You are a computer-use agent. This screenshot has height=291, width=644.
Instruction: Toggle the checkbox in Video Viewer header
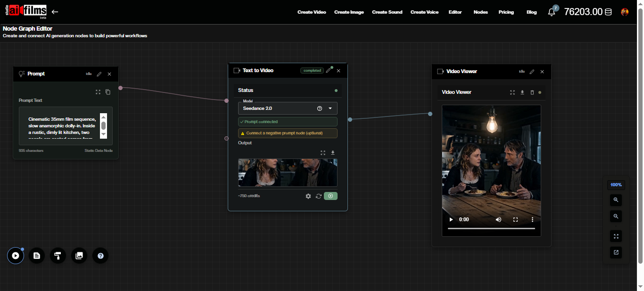440,71
